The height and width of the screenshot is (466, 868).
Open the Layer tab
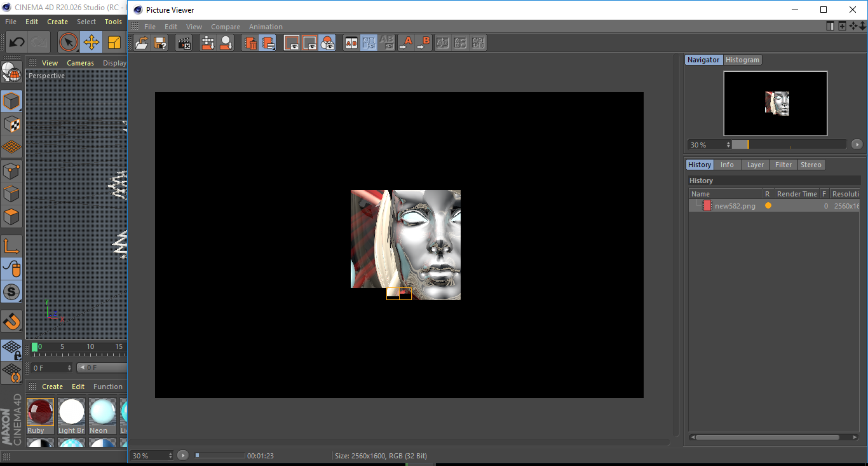pos(756,165)
